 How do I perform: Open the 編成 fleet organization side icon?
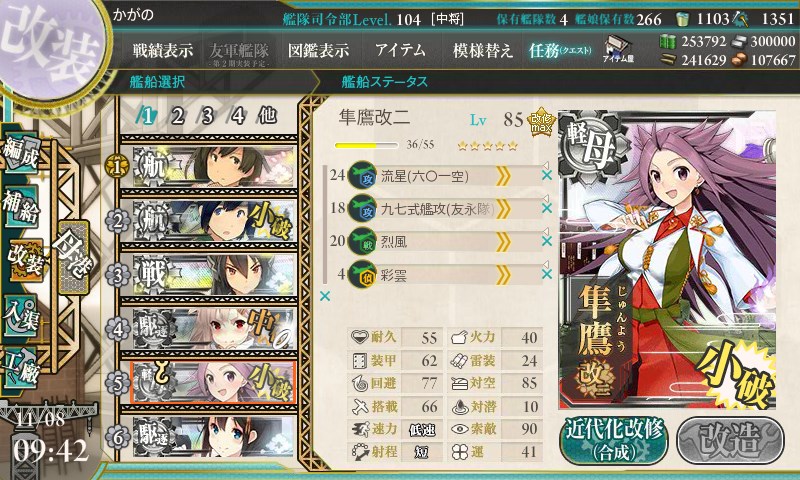[x=21, y=153]
